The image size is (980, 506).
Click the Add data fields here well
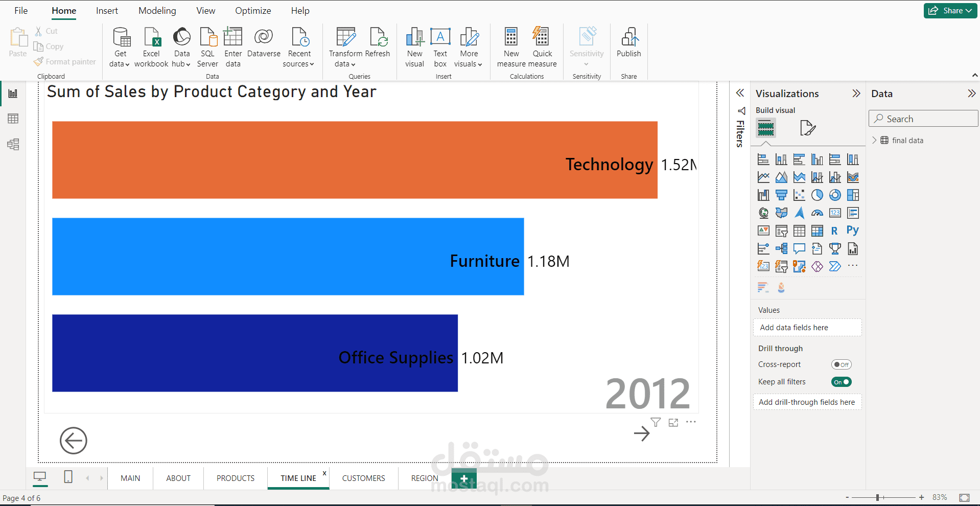[x=807, y=328]
